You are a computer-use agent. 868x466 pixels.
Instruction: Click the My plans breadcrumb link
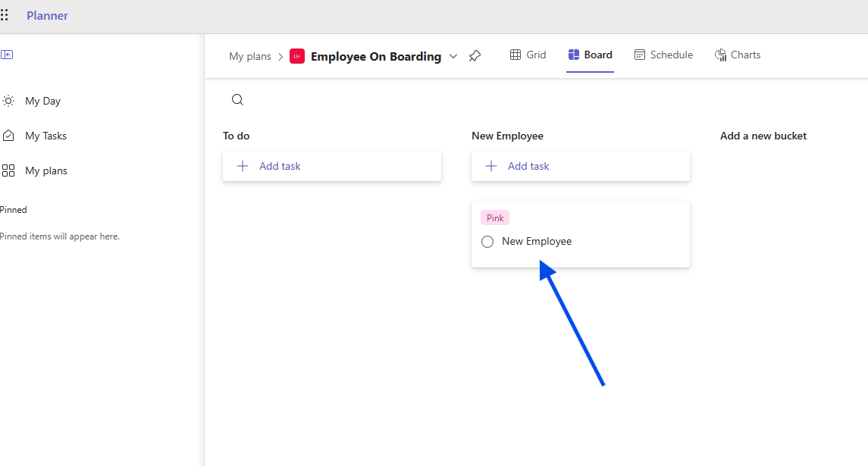click(250, 56)
